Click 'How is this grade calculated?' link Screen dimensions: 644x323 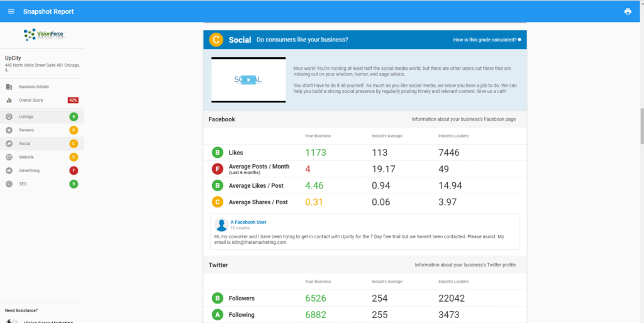pos(487,40)
